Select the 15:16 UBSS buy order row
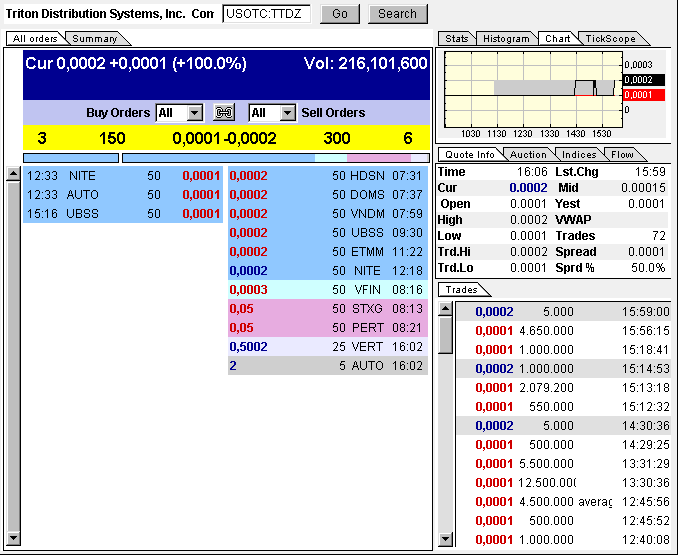The image size is (678, 555). pos(122,213)
